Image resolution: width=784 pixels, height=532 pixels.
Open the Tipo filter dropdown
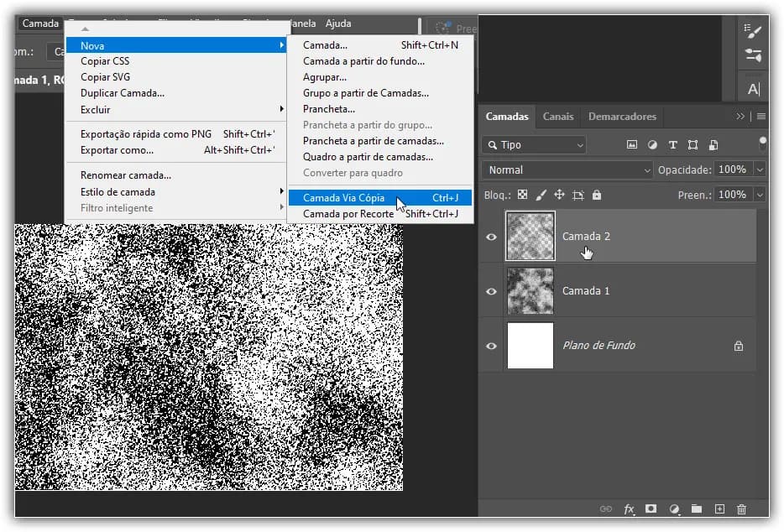tap(535, 145)
